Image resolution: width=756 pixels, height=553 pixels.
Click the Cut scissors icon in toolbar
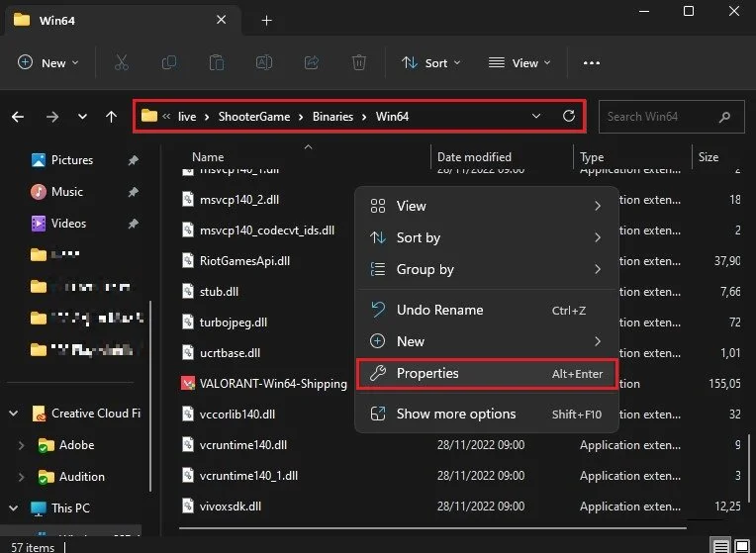[x=122, y=62]
